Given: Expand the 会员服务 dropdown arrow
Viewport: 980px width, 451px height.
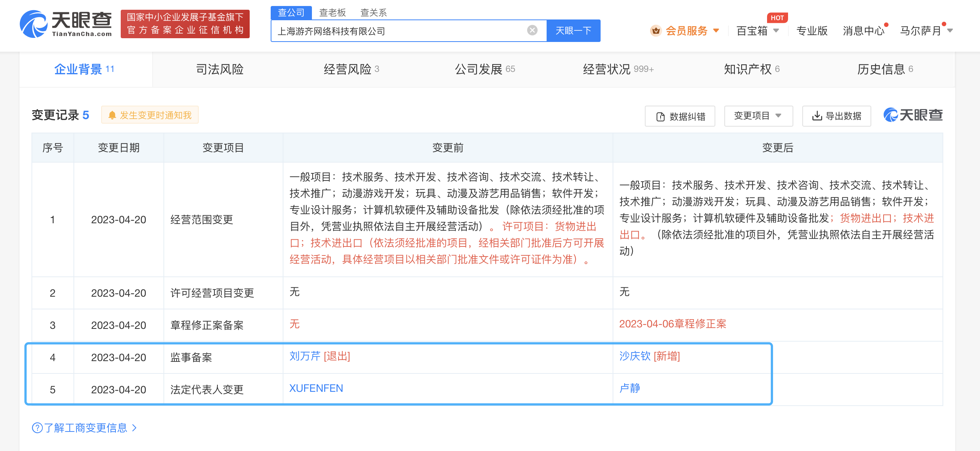Looking at the screenshot, I should (x=716, y=30).
